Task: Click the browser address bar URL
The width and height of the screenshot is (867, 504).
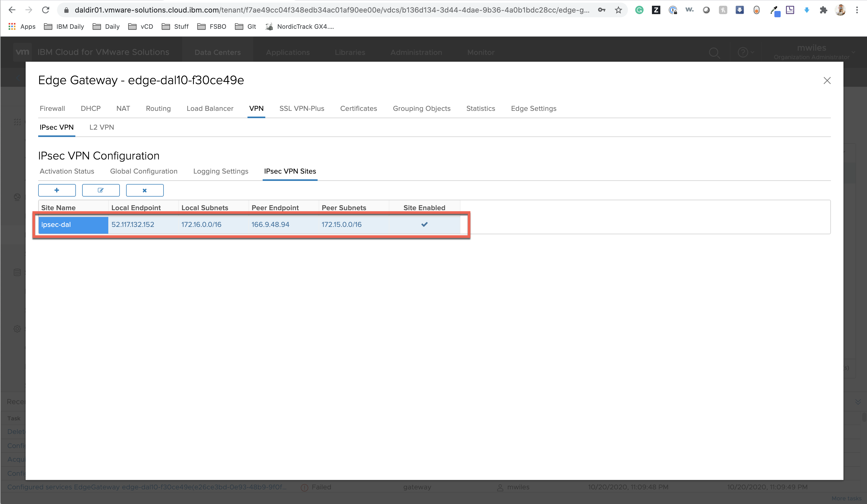Action: click(330, 10)
